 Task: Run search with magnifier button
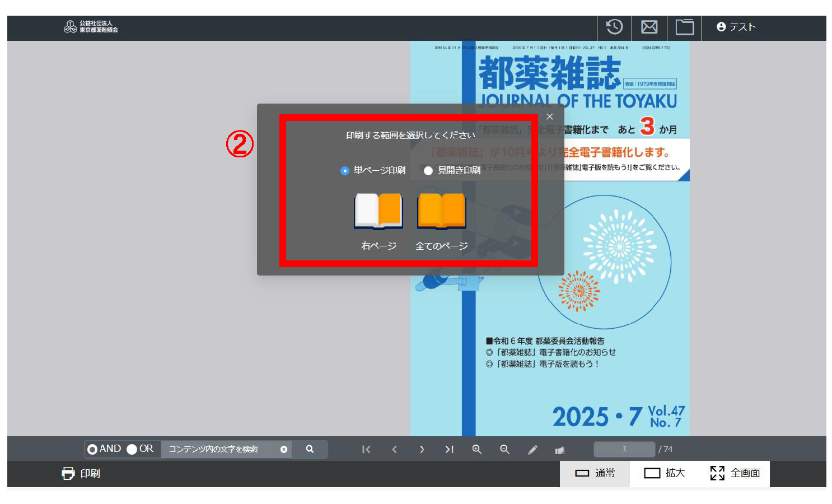click(310, 449)
